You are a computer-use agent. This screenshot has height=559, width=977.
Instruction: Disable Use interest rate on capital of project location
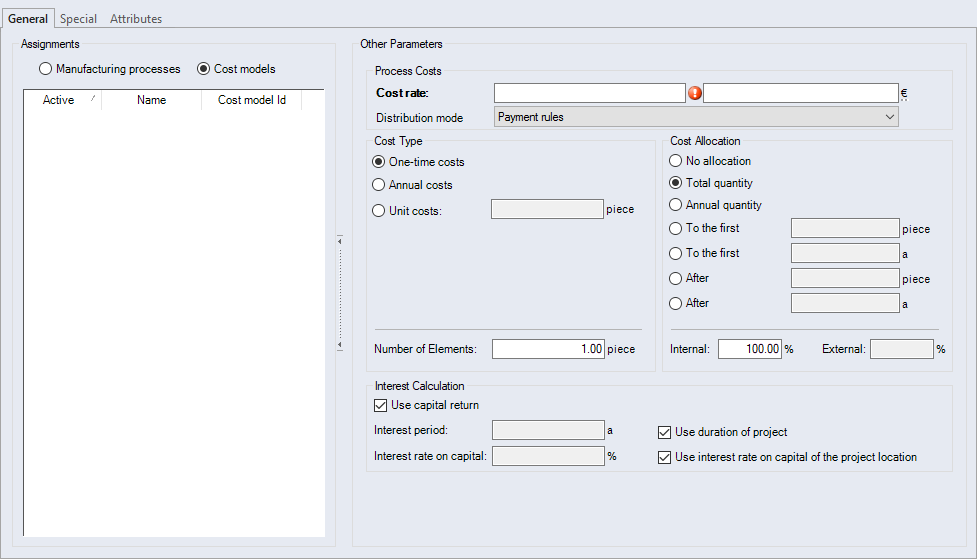(x=665, y=457)
